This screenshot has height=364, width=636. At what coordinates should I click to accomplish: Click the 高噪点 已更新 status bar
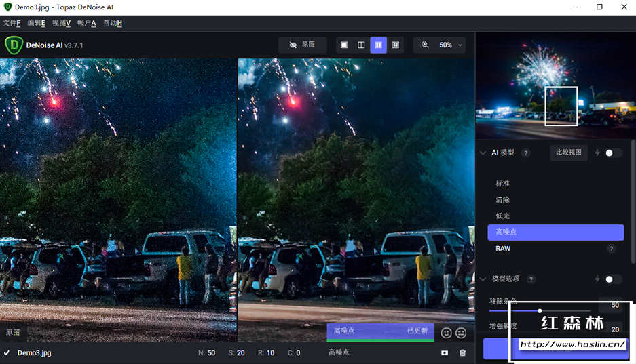pos(381,331)
